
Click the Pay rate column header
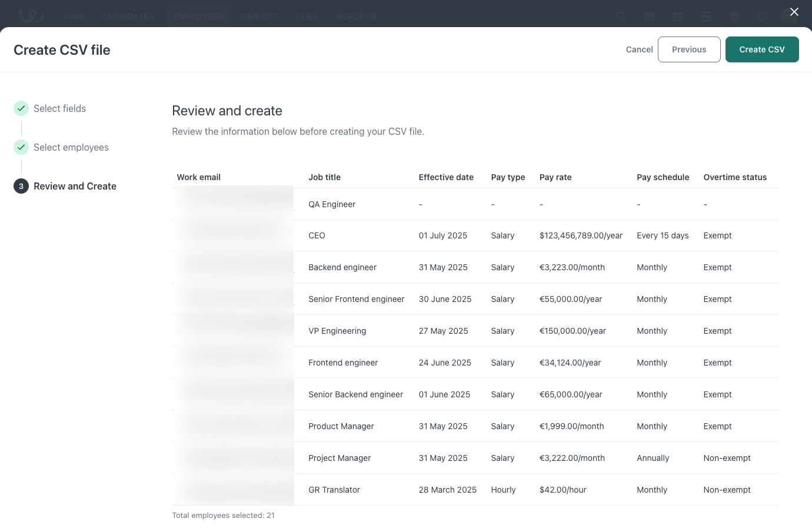coord(555,177)
